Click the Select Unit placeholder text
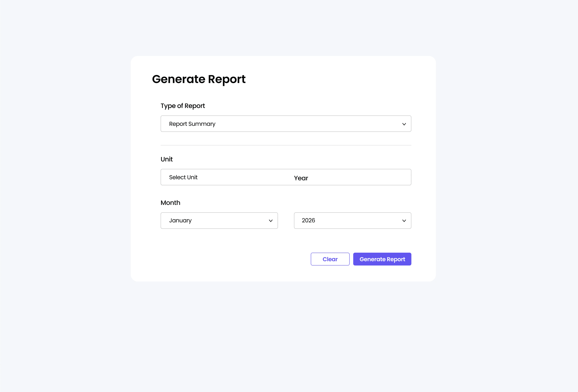Image resolution: width=578 pixels, height=392 pixels. 183,177
